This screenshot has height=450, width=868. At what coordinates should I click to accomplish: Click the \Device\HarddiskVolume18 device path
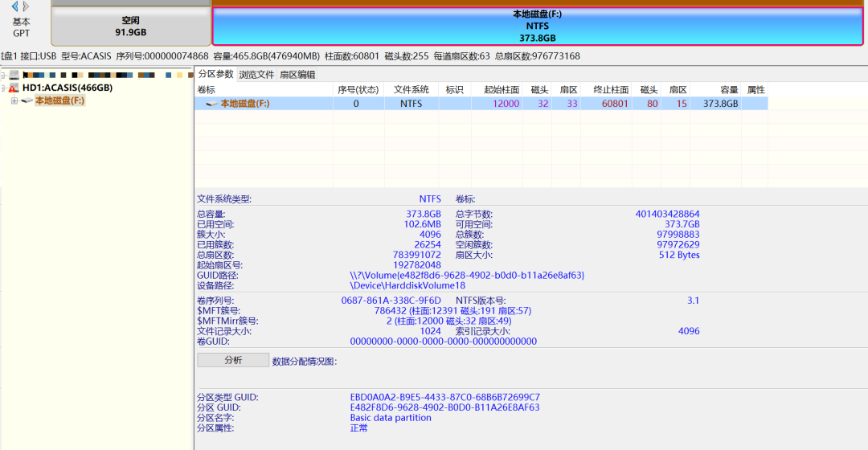[x=407, y=285]
